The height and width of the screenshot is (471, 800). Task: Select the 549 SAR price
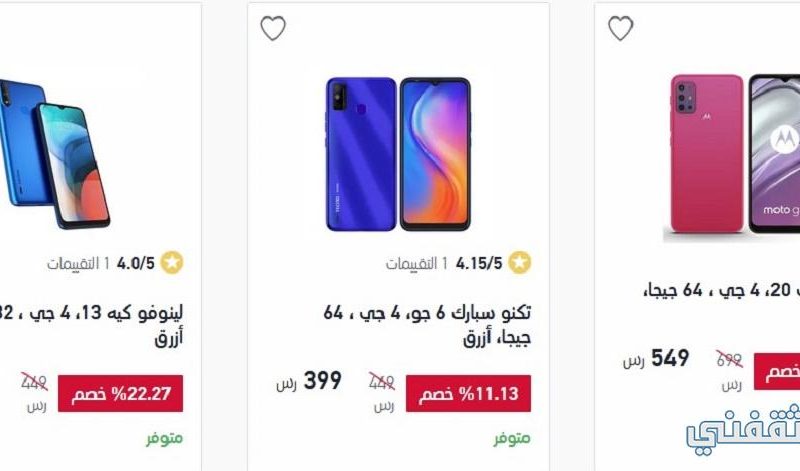pyautogui.click(x=656, y=359)
